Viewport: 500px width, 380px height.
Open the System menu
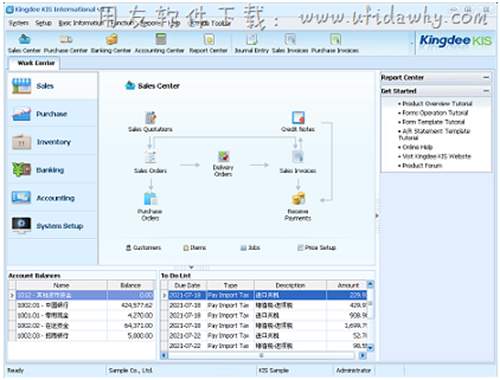[x=19, y=23]
